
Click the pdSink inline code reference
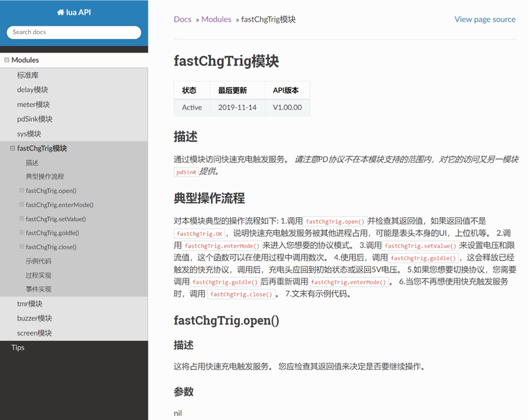187,172
